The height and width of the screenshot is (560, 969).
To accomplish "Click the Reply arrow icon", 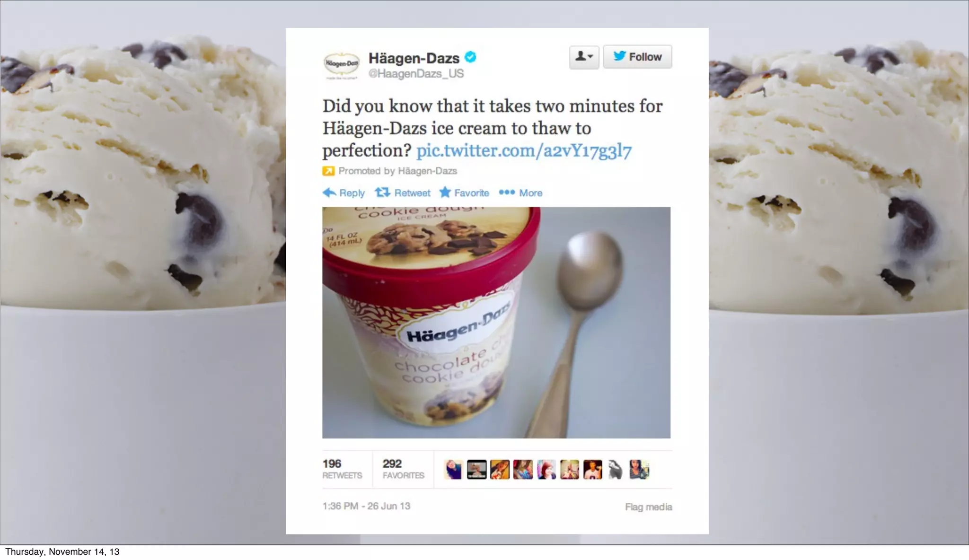I will [x=329, y=192].
